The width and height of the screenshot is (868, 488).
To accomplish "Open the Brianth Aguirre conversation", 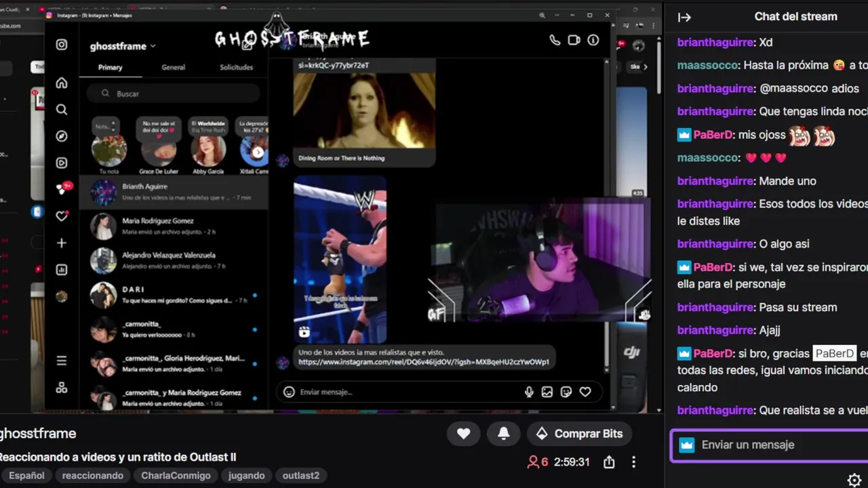I will 174,192.
